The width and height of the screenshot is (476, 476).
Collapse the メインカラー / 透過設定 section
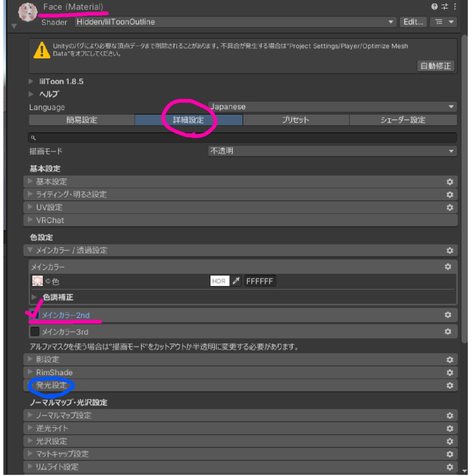[240, 251]
